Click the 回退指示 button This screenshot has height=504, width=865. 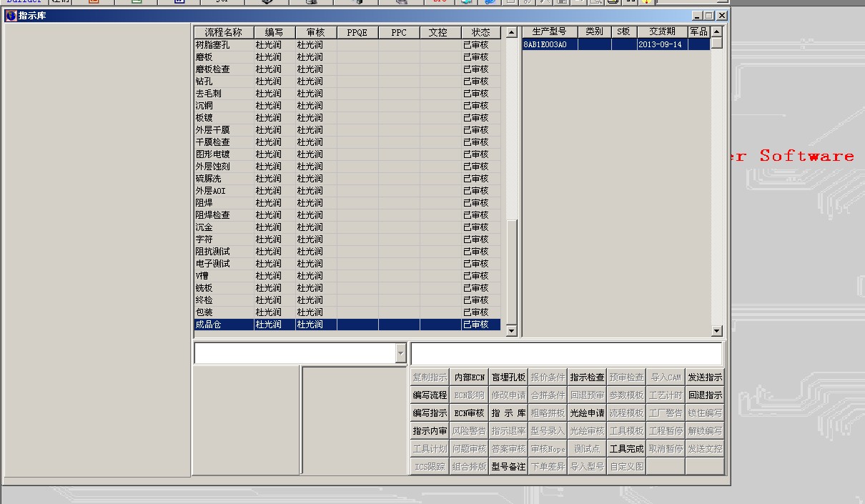coord(705,395)
